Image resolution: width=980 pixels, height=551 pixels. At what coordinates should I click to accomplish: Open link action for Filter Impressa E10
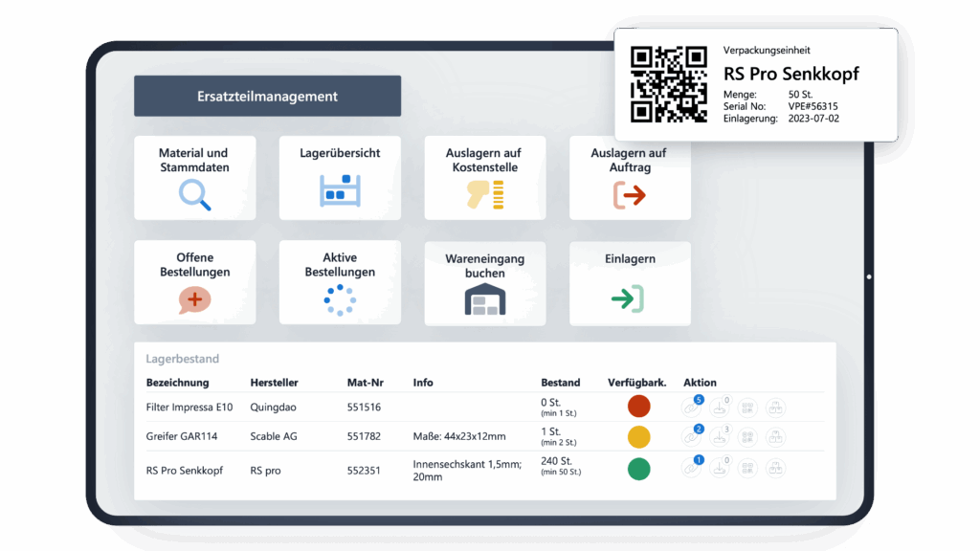click(692, 408)
